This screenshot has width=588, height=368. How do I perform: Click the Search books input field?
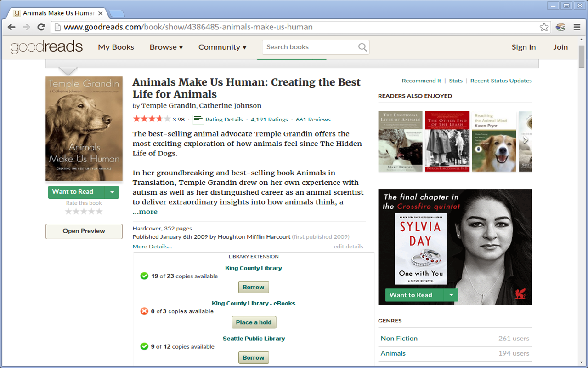[310, 47]
